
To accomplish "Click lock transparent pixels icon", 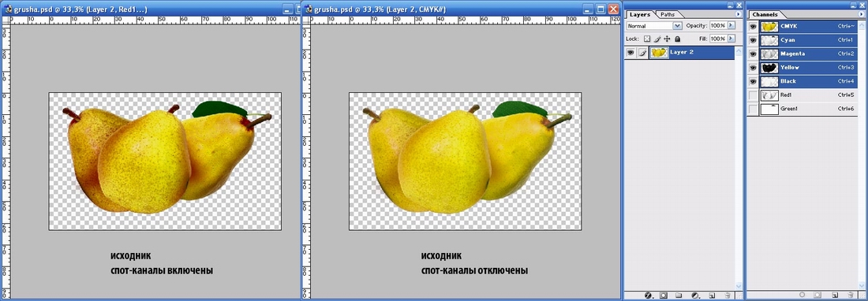I will pyautogui.click(x=646, y=39).
